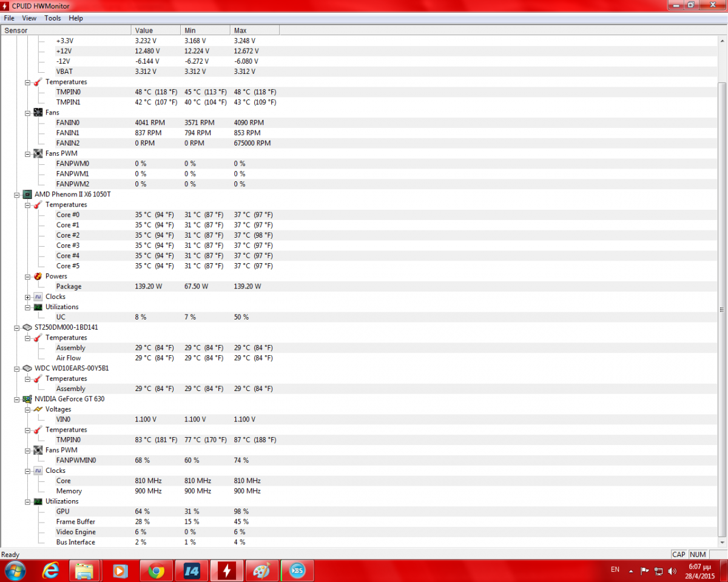This screenshot has height=582, width=728.
Task: Click the thermometer icon under WDC WD10EARS drive
Action: click(38, 379)
